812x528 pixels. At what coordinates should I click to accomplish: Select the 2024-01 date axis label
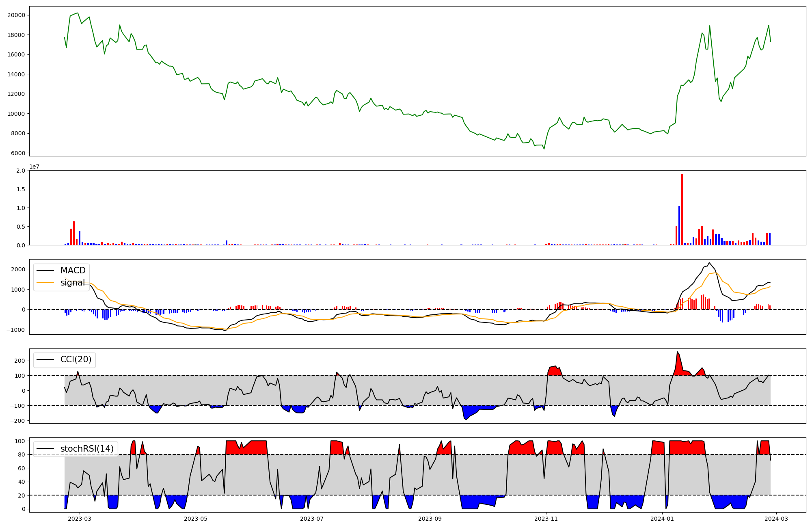(662, 518)
